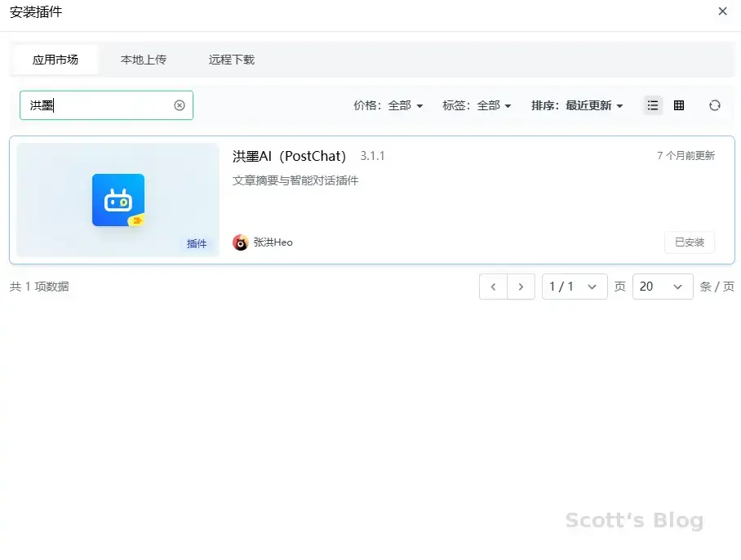Viewport: 741px width, 560px height.
Task: Open the 洪墨AI（PostChat）plugin title
Action: (x=290, y=156)
